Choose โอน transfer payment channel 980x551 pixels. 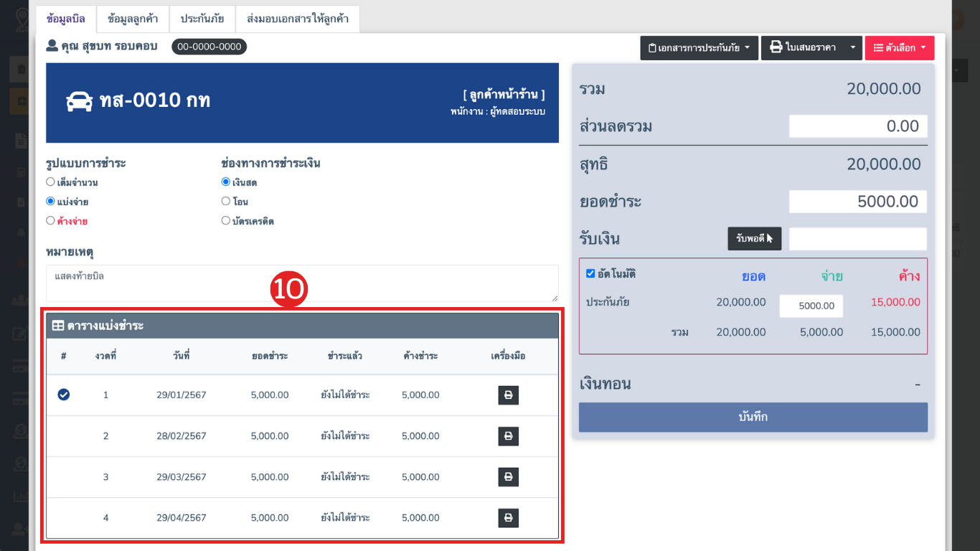click(x=226, y=202)
